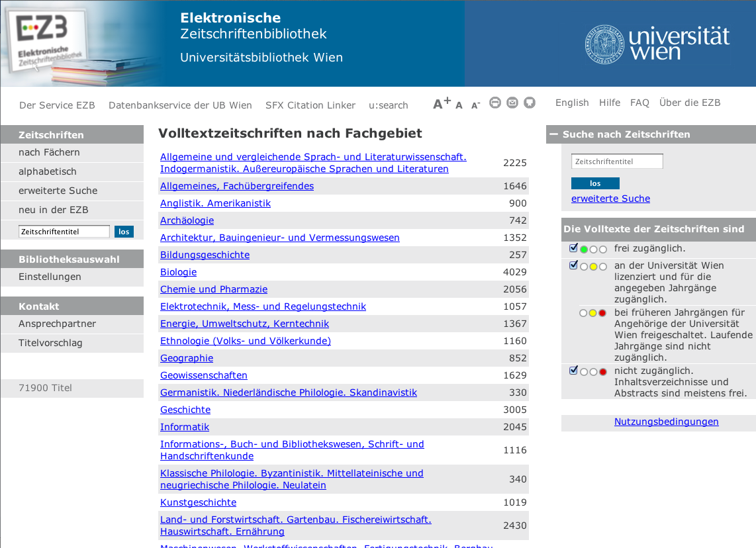Click the yellow-red traffic-light icon for earlier volumes

[x=593, y=313]
